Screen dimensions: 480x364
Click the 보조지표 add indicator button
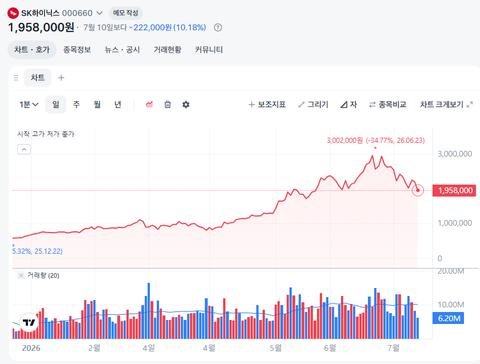267,105
